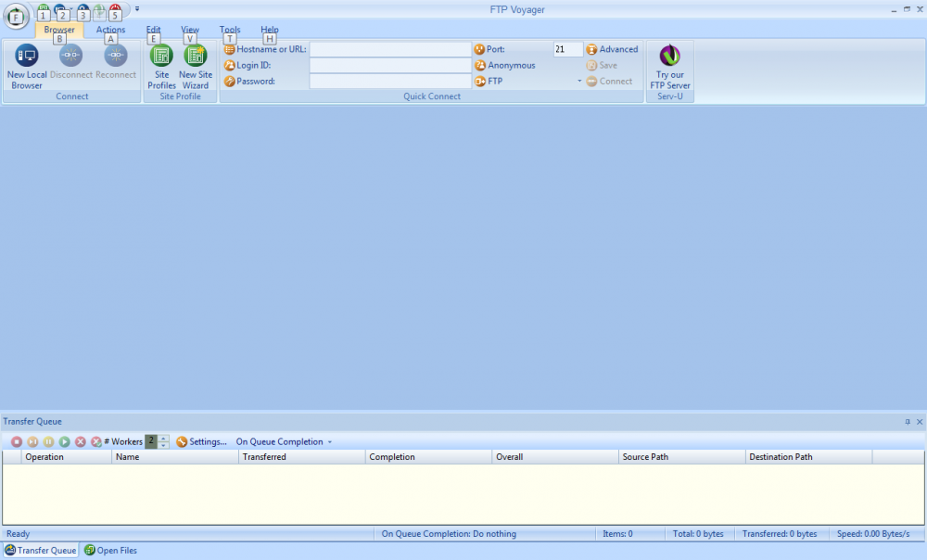Open the FTP protocol dropdown
This screenshot has height=560, width=927.
pyautogui.click(x=578, y=81)
